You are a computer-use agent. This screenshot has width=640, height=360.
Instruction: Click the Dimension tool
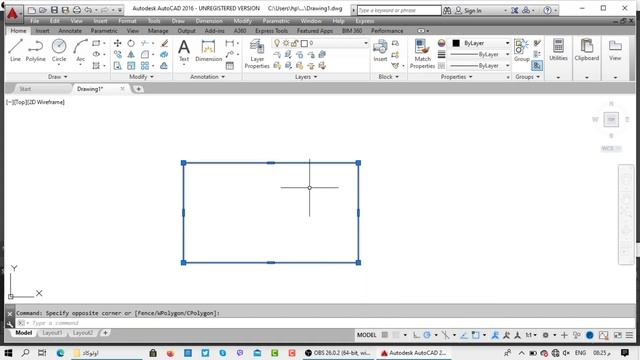(208, 51)
